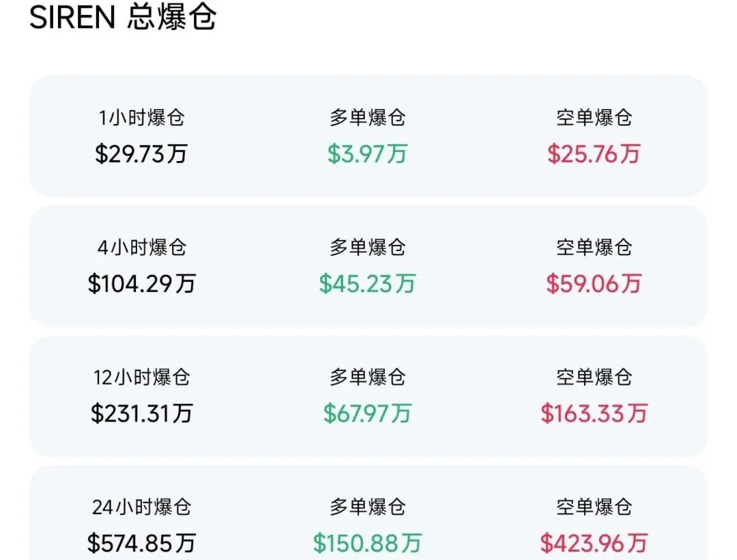Select the 1小时爆仓 label
737x560 pixels.
click(x=141, y=117)
